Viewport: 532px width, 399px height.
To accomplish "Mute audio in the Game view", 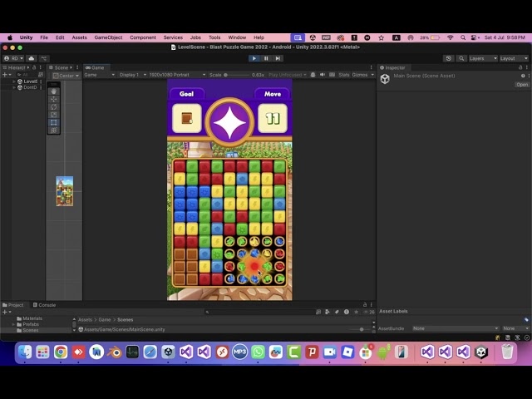I will pos(323,75).
